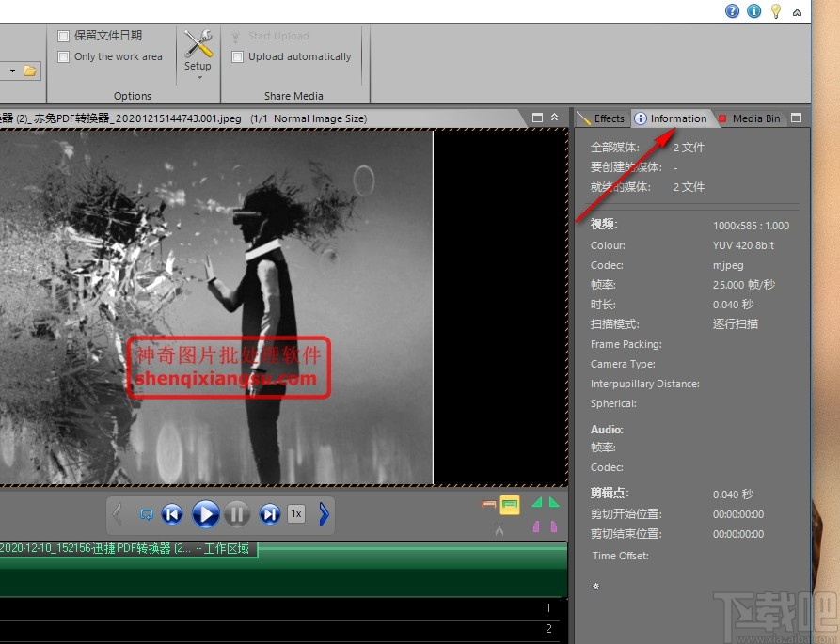
Task: Select the 工作区域 clip on timeline
Action: (129, 549)
